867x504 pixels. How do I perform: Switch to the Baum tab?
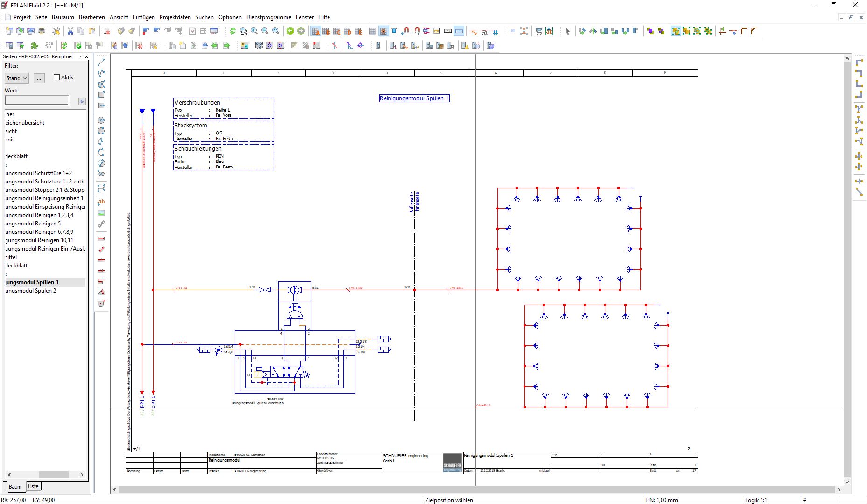(x=15, y=486)
